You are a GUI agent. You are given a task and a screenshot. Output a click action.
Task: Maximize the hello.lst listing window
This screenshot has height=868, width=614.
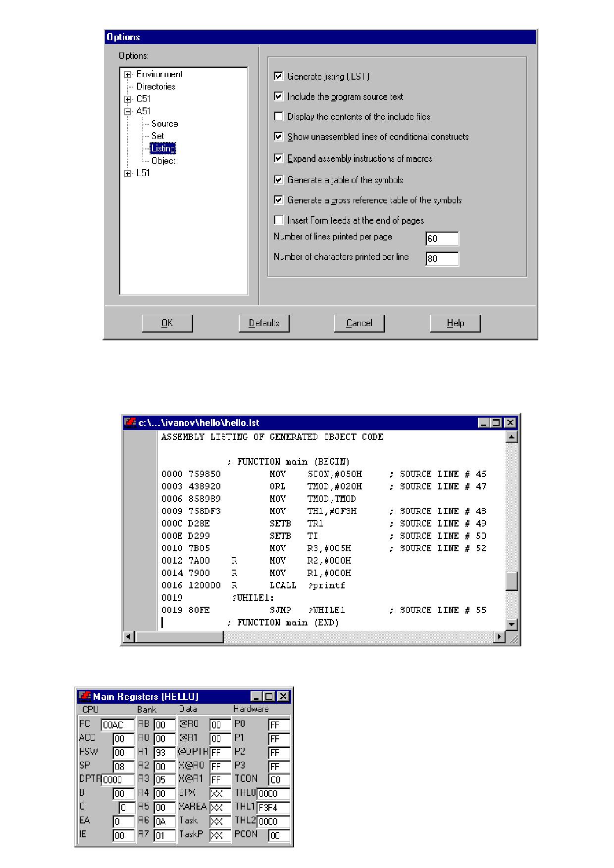497,423
